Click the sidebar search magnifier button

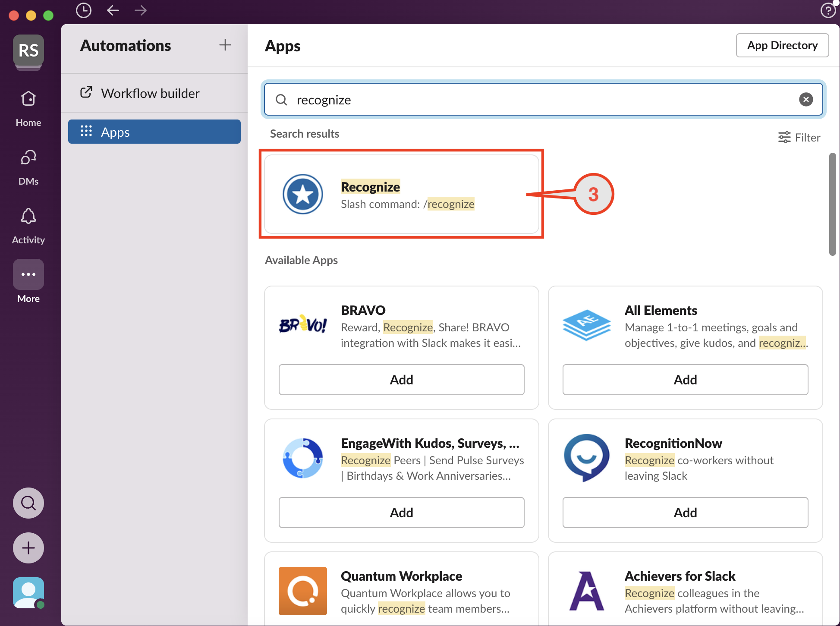[x=28, y=503]
